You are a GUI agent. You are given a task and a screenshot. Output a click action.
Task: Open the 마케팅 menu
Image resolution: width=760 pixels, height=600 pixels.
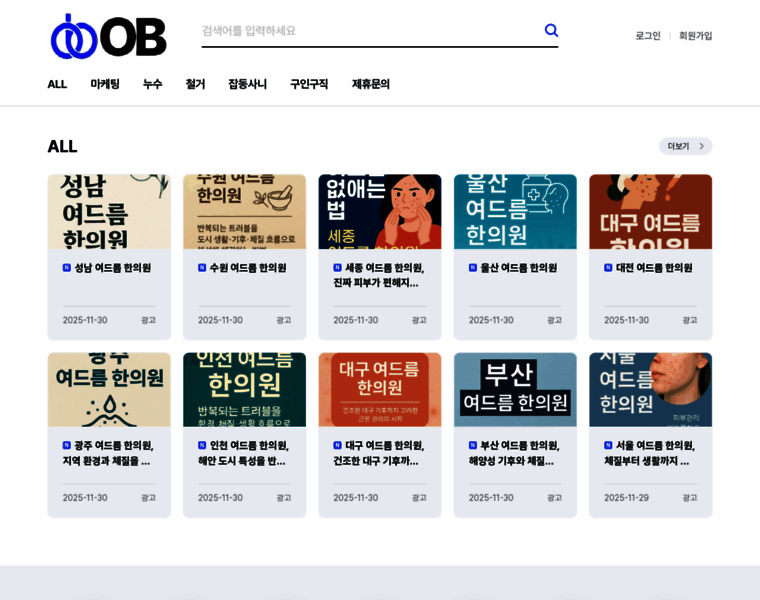click(x=105, y=84)
